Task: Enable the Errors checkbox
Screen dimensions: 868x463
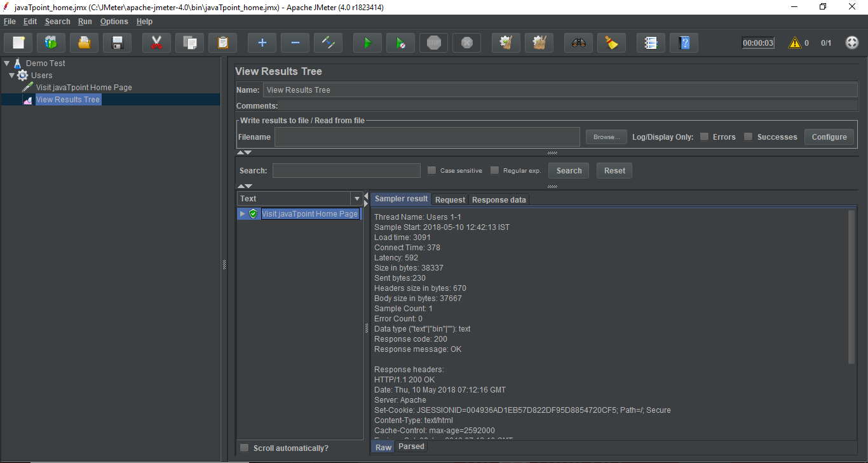Action: 704,137
